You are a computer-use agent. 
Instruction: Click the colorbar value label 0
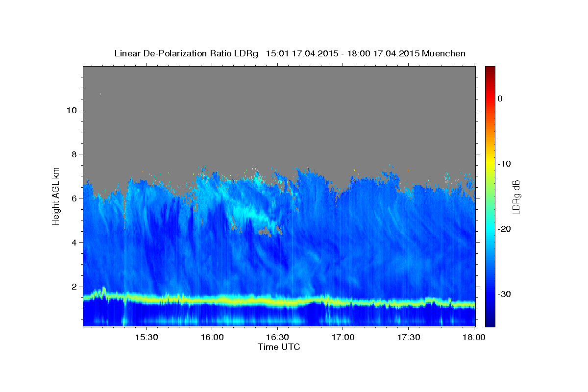point(500,98)
